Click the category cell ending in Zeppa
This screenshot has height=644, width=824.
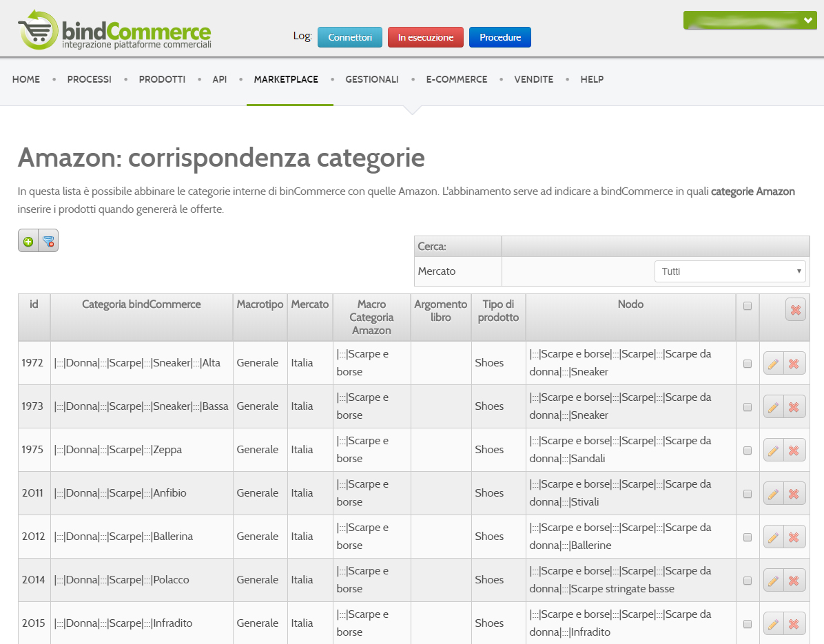click(142, 450)
